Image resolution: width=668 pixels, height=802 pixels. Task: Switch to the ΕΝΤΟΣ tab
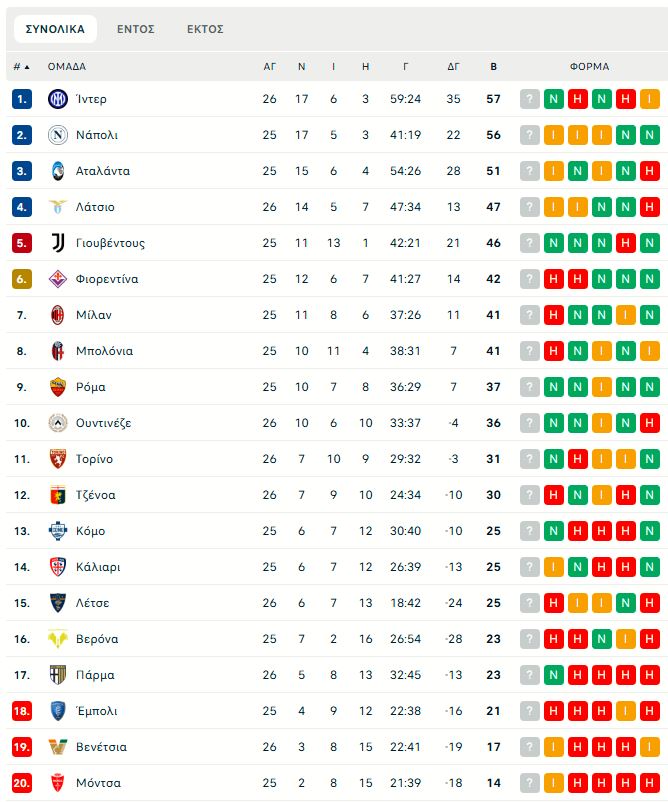click(x=135, y=29)
